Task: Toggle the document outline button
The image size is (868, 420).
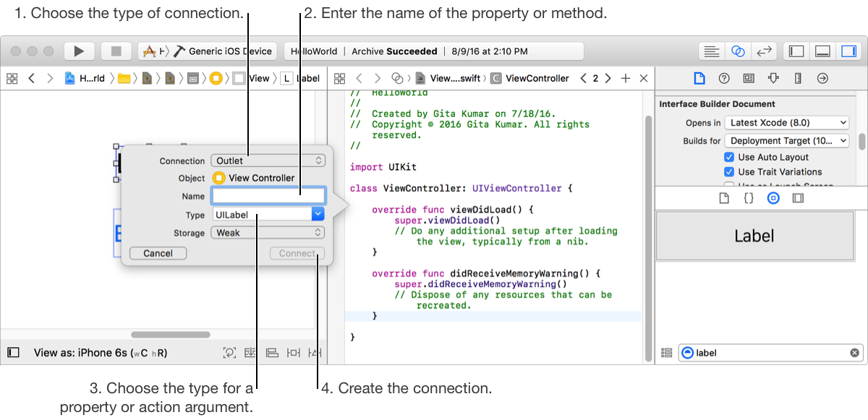Action: click(13, 353)
